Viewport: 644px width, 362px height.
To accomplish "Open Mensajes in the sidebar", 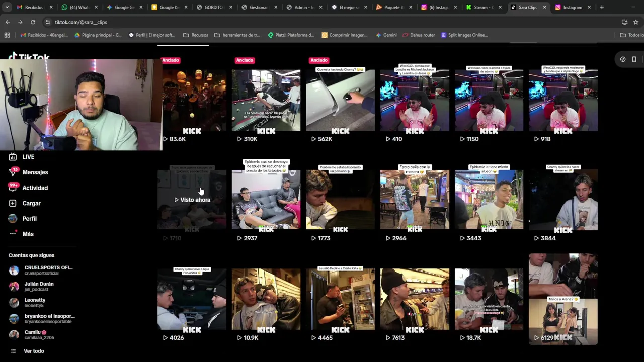I will coord(28,172).
